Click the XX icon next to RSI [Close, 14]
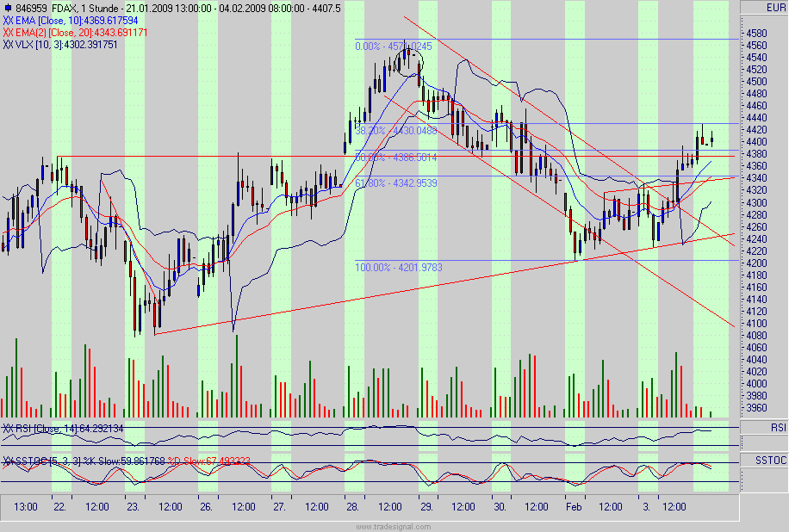This screenshot has width=789, height=532. click(8, 428)
